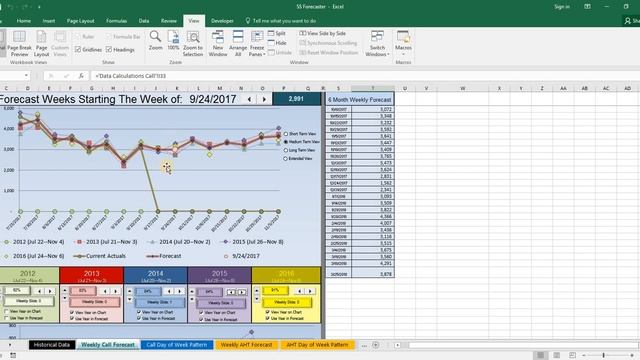
Task: Split the worksheet window
Action: (x=277, y=33)
